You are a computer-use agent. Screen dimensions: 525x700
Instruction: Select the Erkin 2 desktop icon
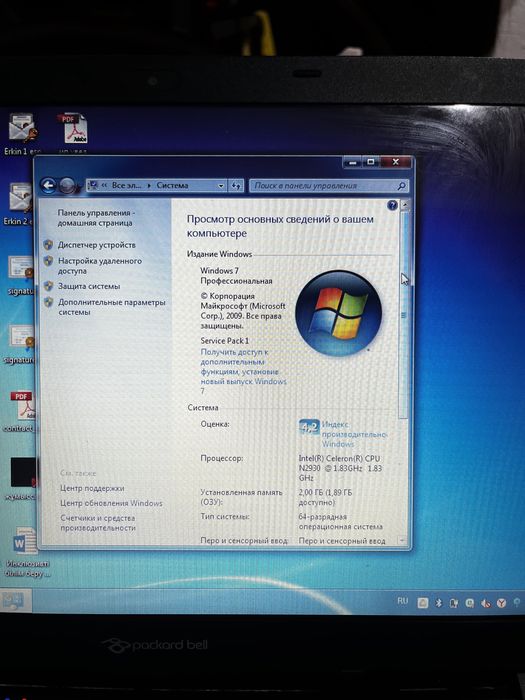19,204
